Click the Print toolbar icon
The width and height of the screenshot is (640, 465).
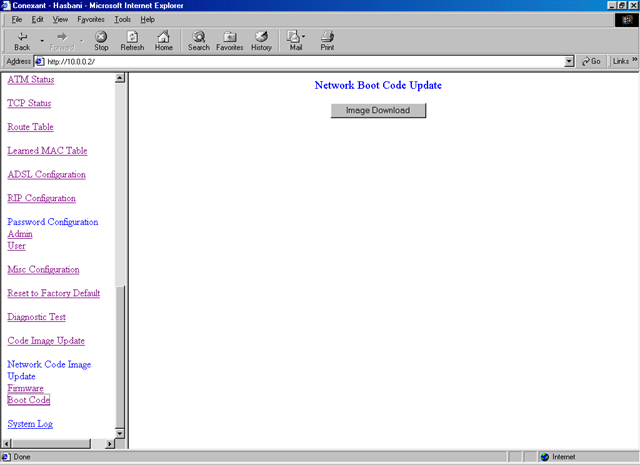coord(327,38)
